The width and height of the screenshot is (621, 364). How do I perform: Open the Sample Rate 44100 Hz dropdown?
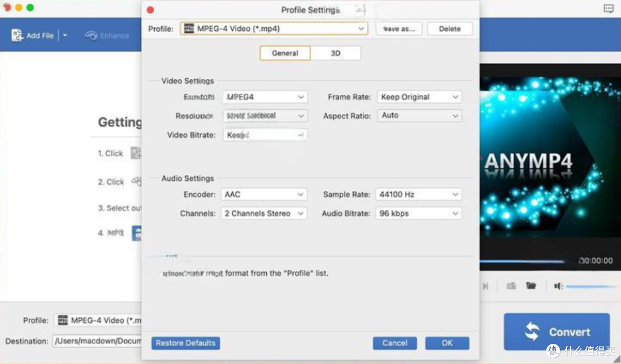point(419,194)
